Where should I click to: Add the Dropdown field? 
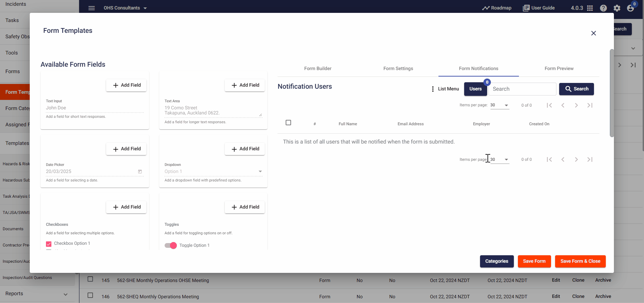pyautogui.click(x=245, y=149)
